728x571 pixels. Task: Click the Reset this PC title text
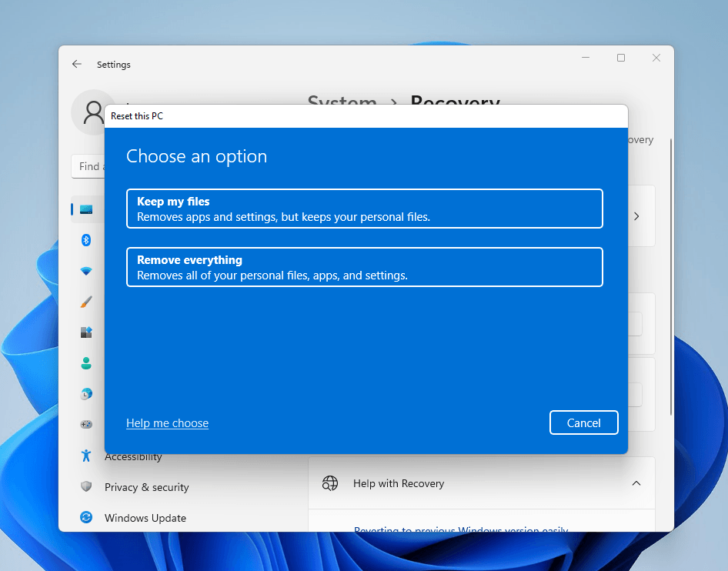(x=137, y=116)
